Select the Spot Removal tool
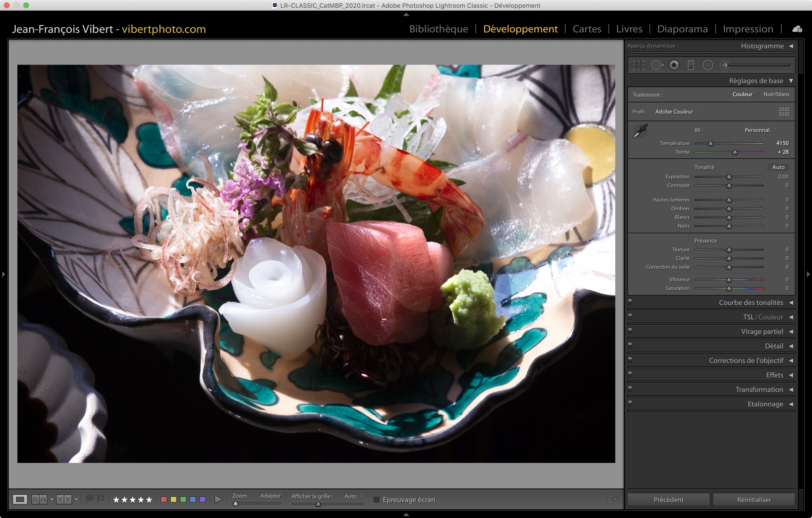The height and width of the screenshot is (518, 812). pos(656,65)
